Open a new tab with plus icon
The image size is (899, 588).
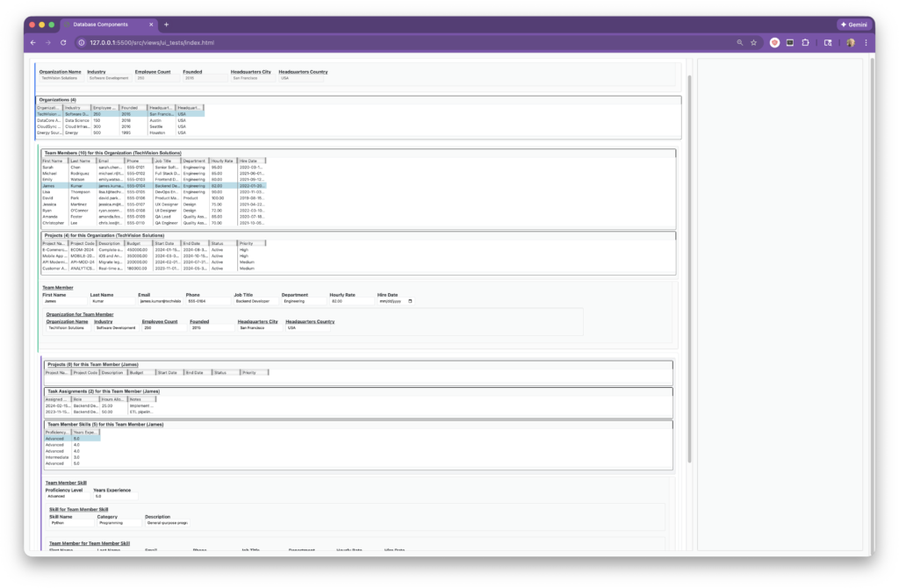click(x=167, y=25)
